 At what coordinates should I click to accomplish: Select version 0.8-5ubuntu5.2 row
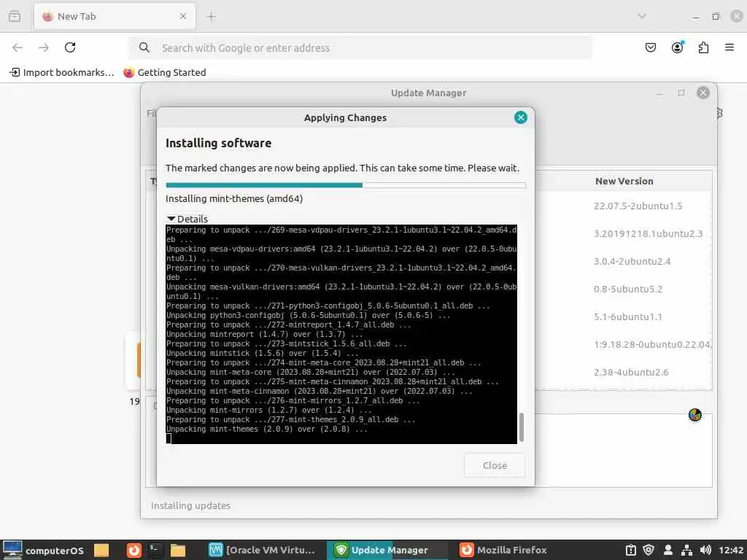pyautogui.click(x=628, y=289)
